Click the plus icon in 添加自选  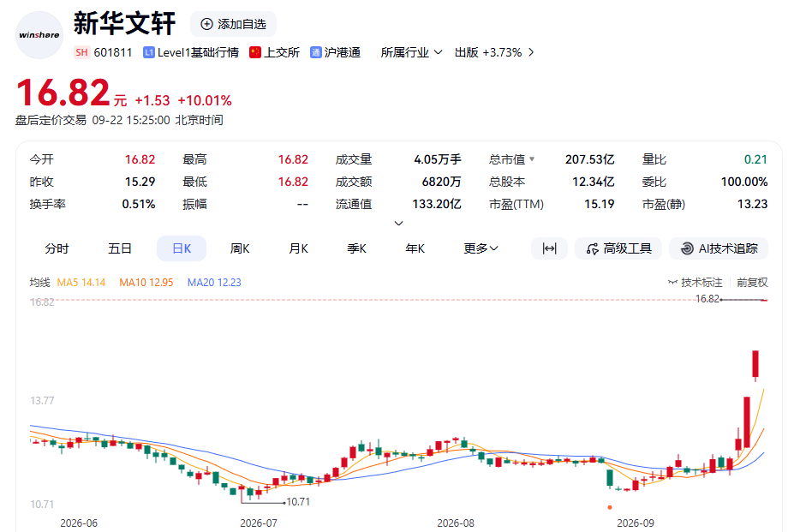(206, 24)
